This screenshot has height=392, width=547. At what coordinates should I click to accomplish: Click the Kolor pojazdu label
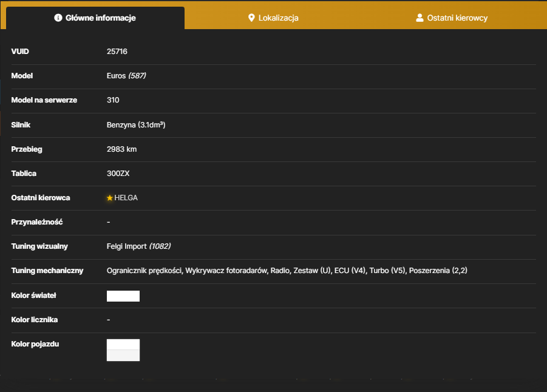[35, 344]
